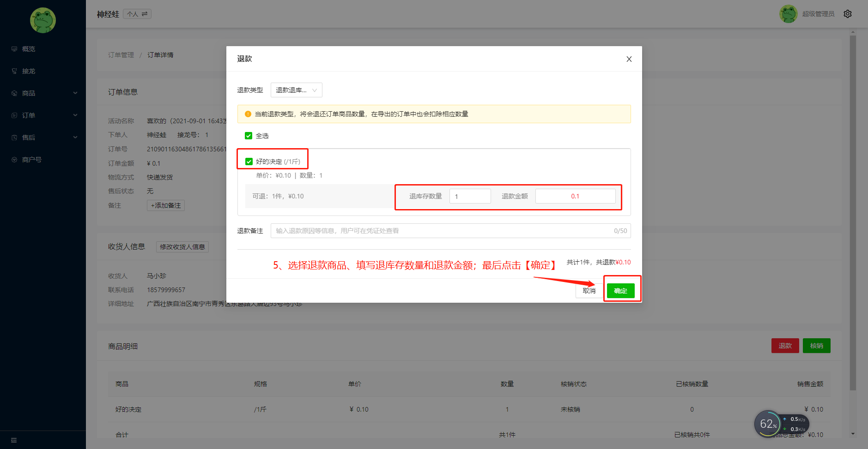
Task: Switch account type via 个人 toggle
Action: (137, 14)
